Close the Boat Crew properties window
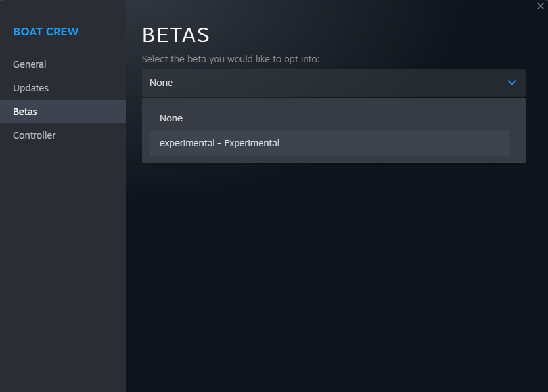This screenshot has height=392, width=548. coord(540,6)
